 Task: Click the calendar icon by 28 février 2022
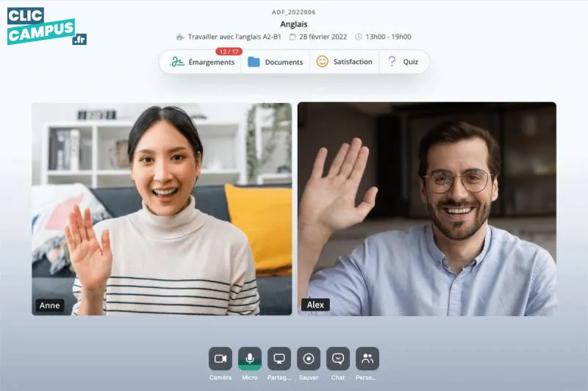click(x=293, y=37)
